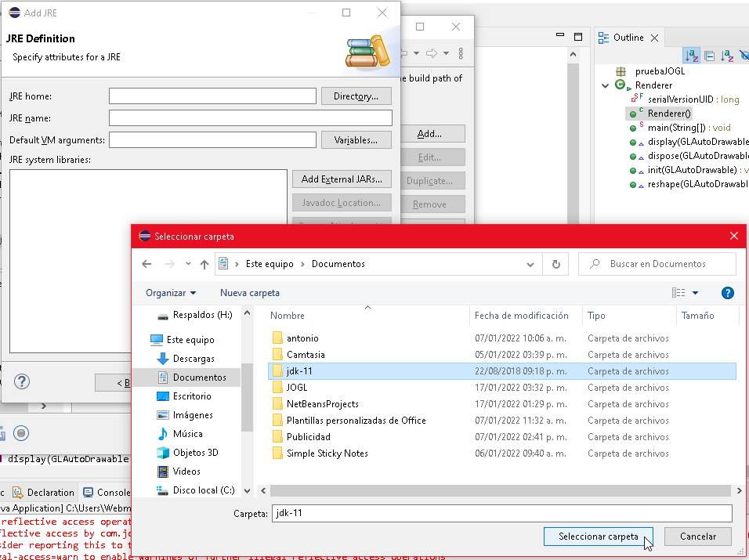Click Default VM arguments input field
749x560 pixels.
pyautogui.click(x=212, y=140)
